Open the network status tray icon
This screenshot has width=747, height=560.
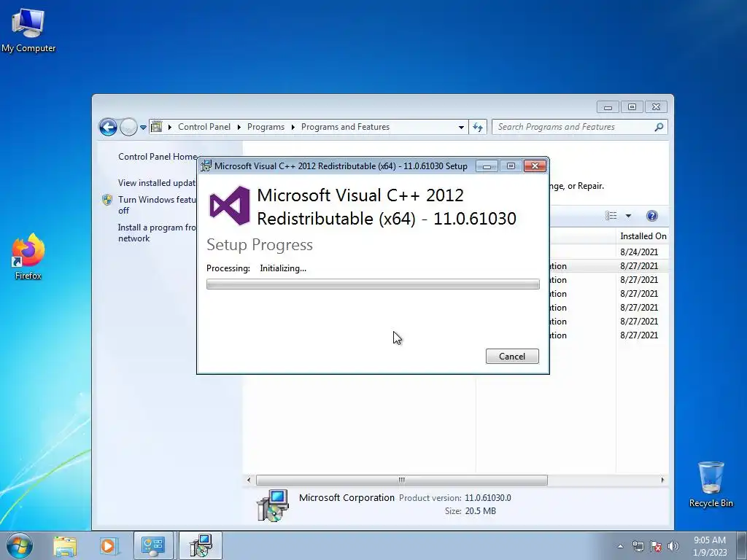pos(638,546)
